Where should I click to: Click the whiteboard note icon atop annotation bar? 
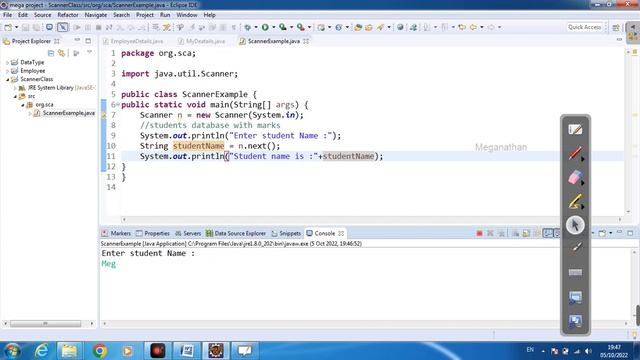(x=575, y=129)
